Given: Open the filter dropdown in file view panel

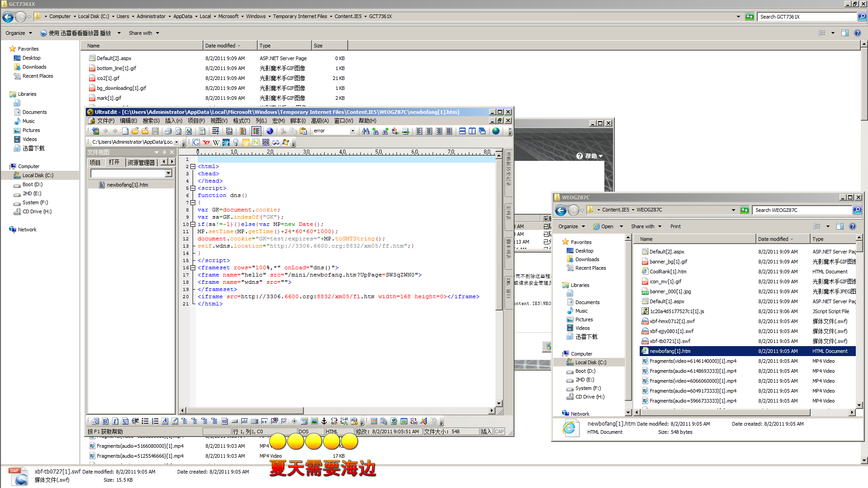Looking at the screenshot, I should point(168,173).
